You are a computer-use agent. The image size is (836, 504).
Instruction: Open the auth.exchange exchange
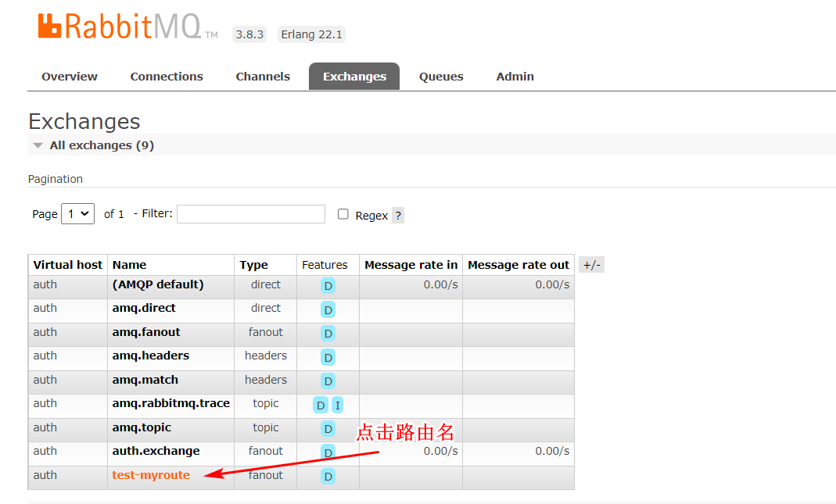coord(156,452)
